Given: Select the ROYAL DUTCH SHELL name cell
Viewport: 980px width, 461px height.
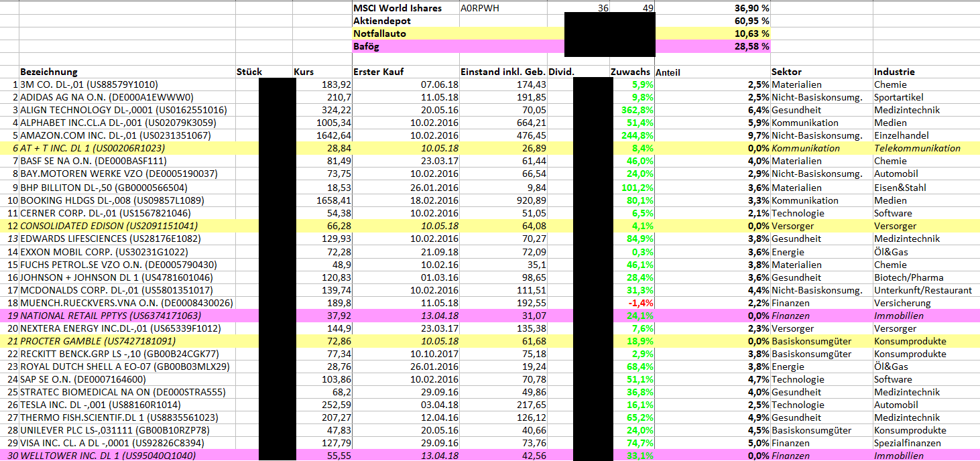Looking at the screenshot, I should click(127, 367).
